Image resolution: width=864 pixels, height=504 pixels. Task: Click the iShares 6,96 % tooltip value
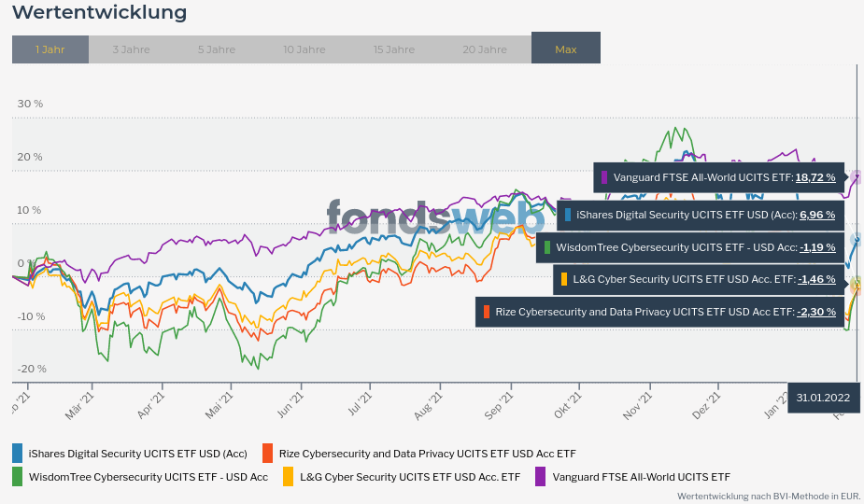tap(816, 215)
